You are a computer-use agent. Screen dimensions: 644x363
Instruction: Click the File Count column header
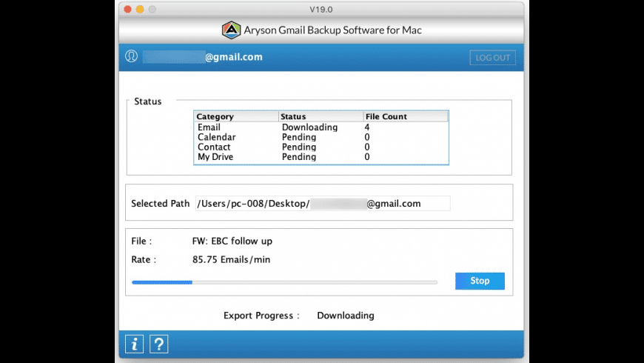coord(406,116)
